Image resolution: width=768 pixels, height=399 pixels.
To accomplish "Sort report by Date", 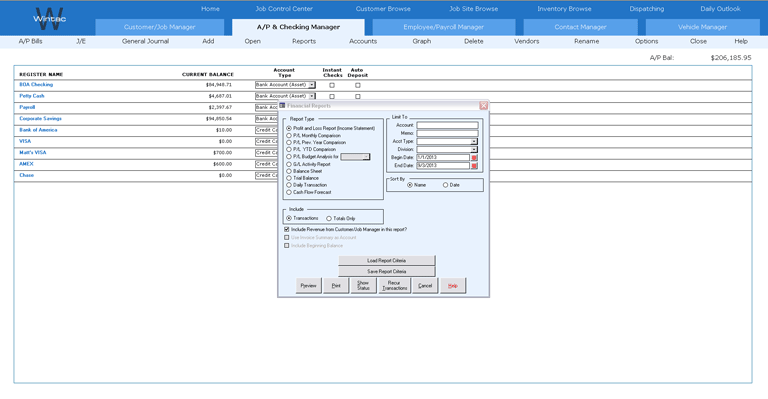I will click(x=445, y=185).
